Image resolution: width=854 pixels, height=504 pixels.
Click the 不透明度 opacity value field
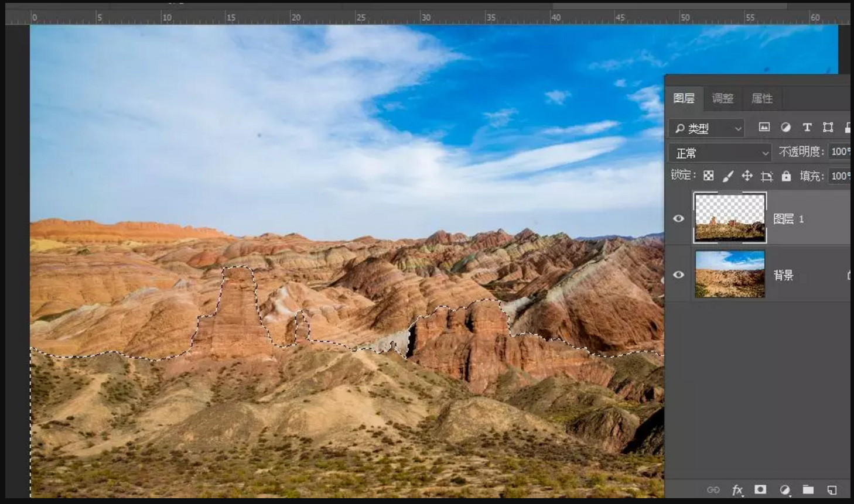pyautogui.click(x=839, y=152)
